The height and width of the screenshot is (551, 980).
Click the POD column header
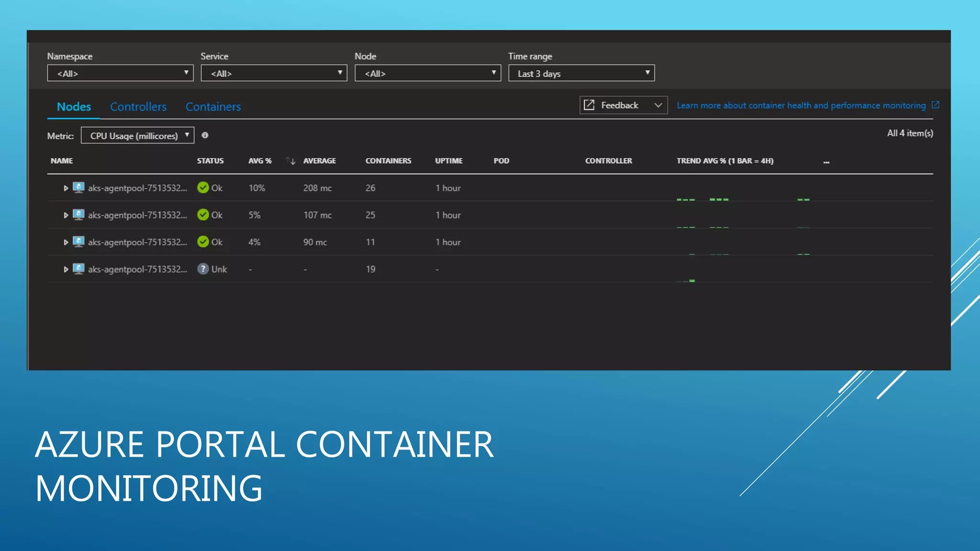coord(501,161)
